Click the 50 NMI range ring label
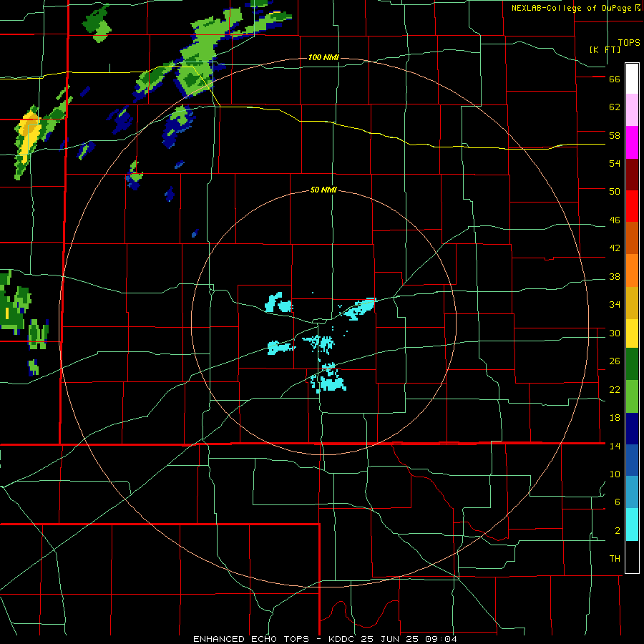This screenshot has height=644, width=644. coord(323,190)
